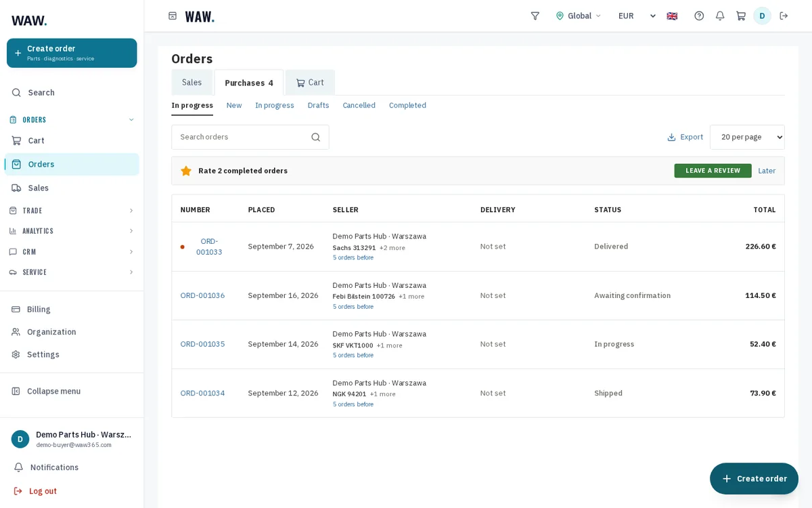This screenshot has height=508, width=812.
Task: Select the New status filter
Action: [x=234, y=105]
